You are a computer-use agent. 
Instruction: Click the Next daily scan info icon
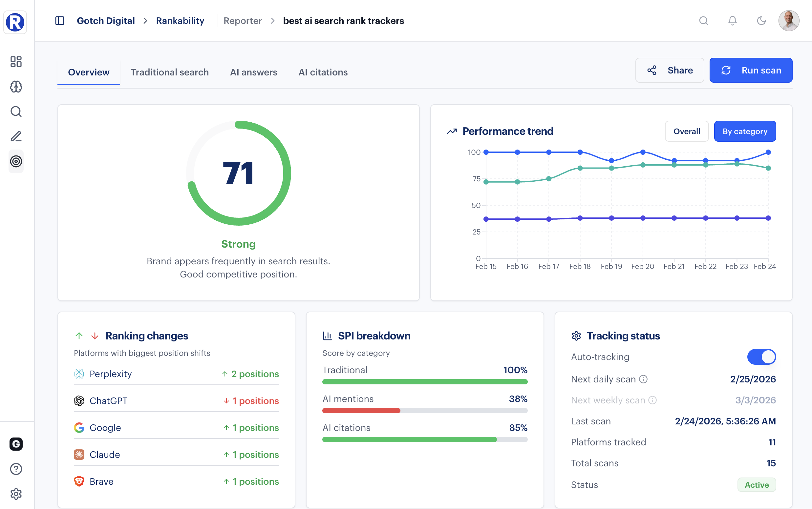pos(644,379)
